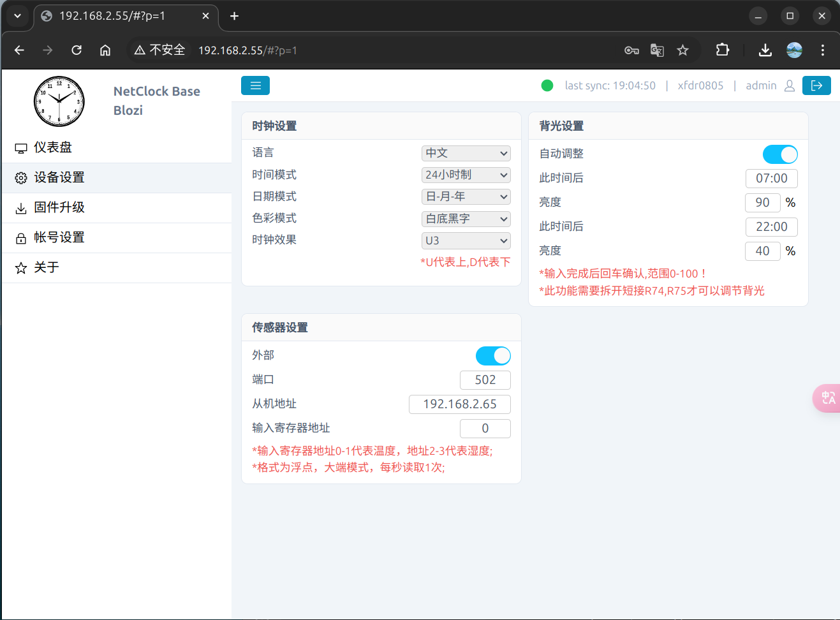Open browser extensions puzzle icon
Viewport: 840px width, 620px height.
point(722,50)
